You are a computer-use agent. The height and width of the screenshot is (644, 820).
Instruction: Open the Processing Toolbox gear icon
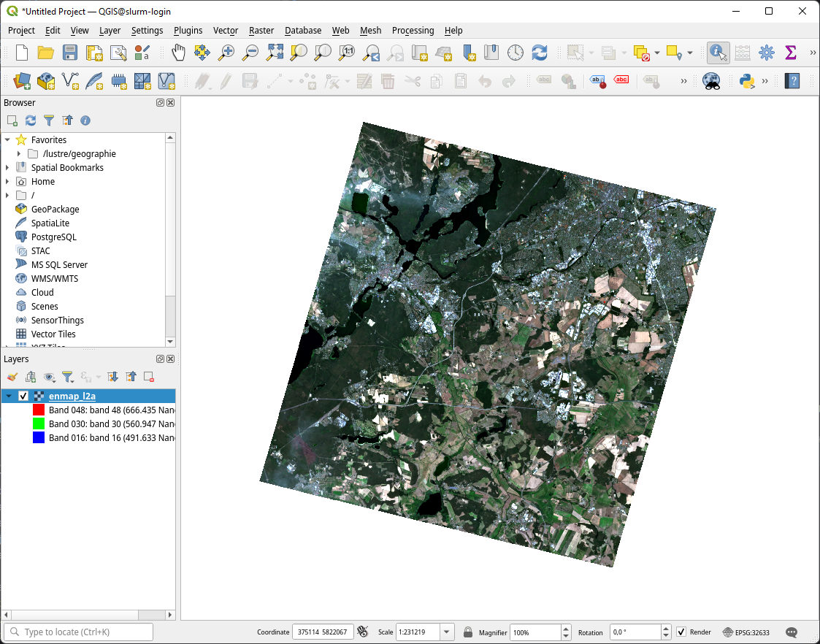click(x=767, y=53)
